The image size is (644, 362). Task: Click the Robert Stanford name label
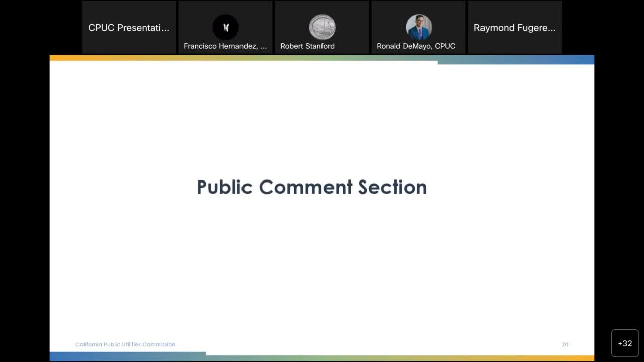tap(307, 46)
